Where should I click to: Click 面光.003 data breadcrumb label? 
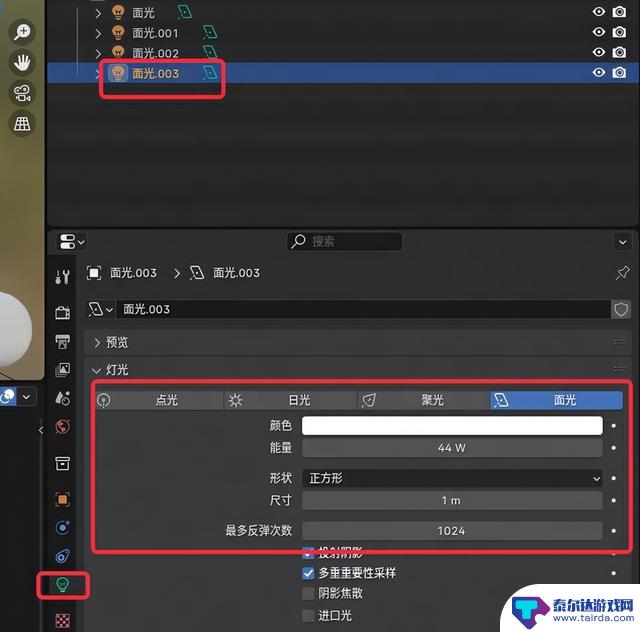pyautogui.click(x=237, y=273)
